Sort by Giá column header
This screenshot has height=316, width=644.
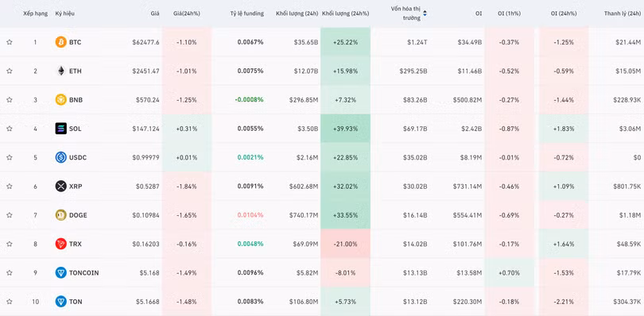[x=155, y=13]
